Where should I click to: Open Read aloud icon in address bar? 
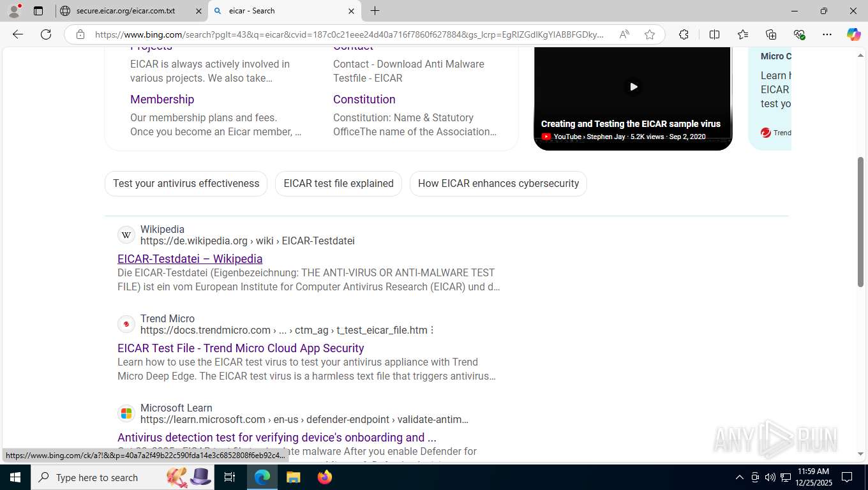pyautogui.click(x=624, y=34)
